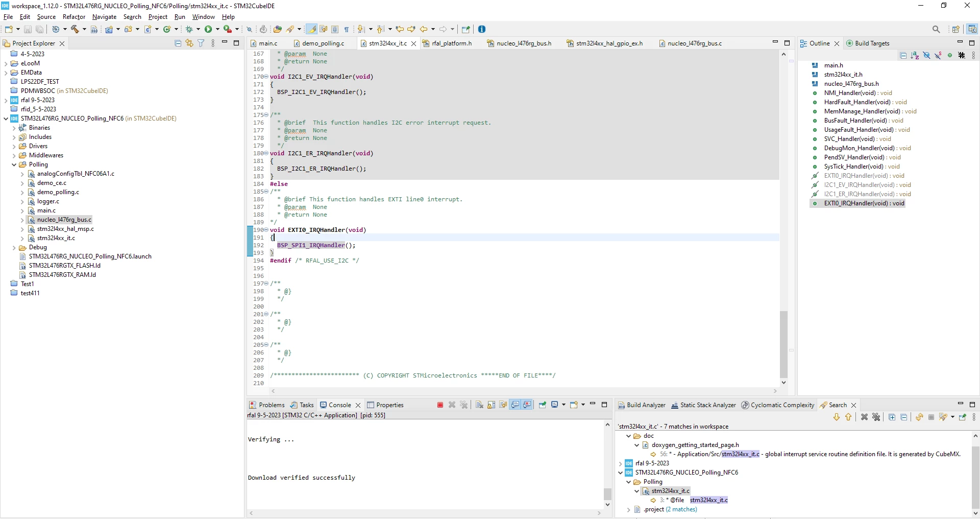980x519 pixels.
Task: Collapse all in Project Explorer toolbar
Action: coord(178,43)
